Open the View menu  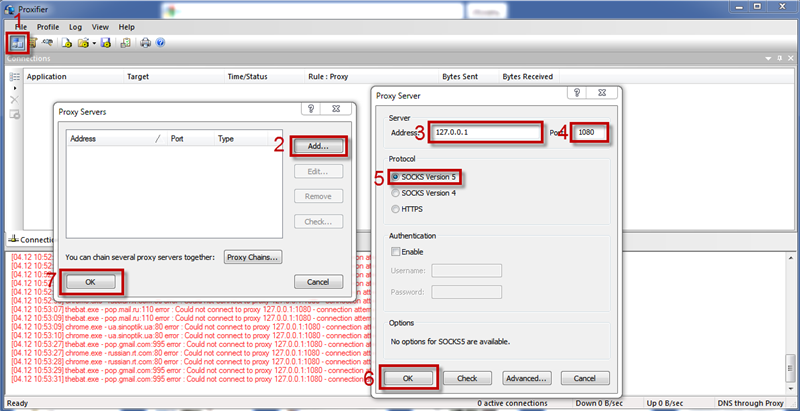pos(101,27)
